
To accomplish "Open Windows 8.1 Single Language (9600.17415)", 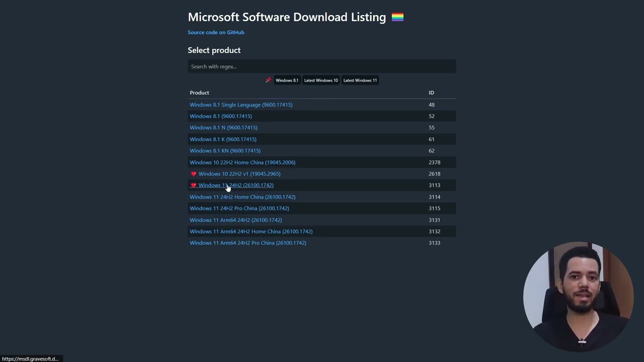I will pos(241,105).
